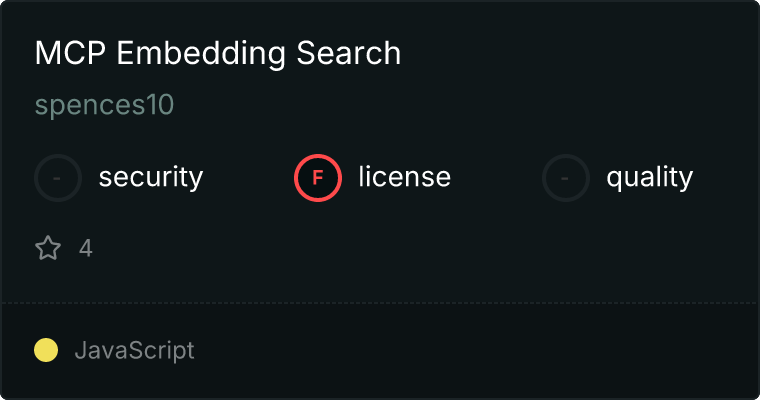Click the "license" label text

(x=404, y=178)
